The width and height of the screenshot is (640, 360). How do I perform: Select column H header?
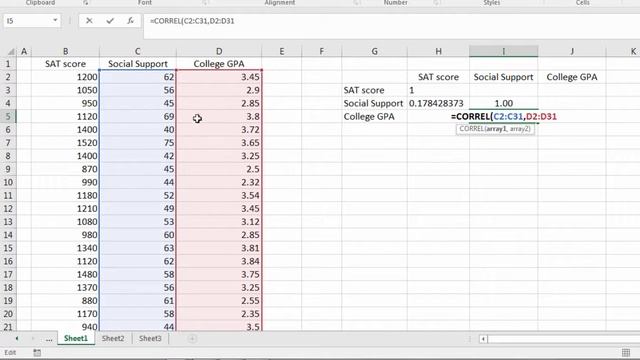438,51
